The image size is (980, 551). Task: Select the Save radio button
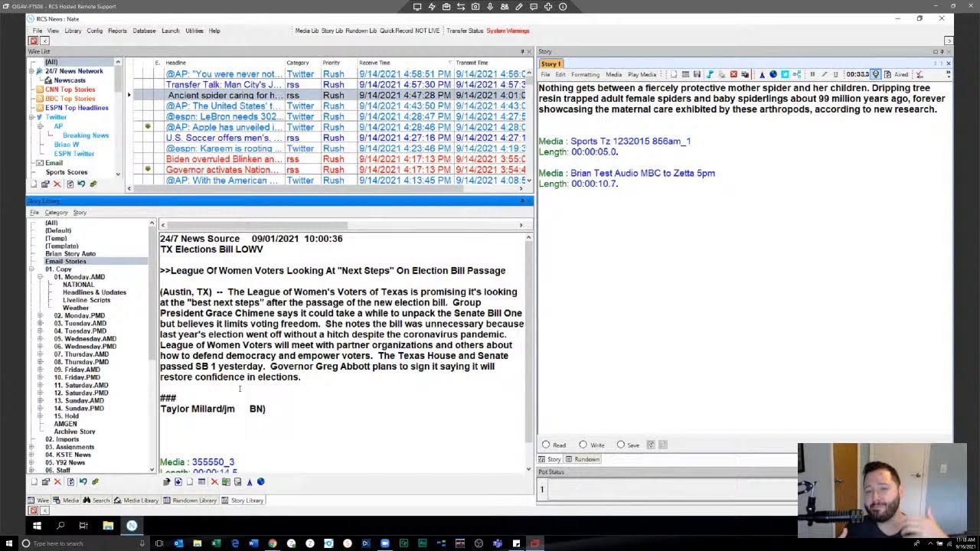pos(621,445)
